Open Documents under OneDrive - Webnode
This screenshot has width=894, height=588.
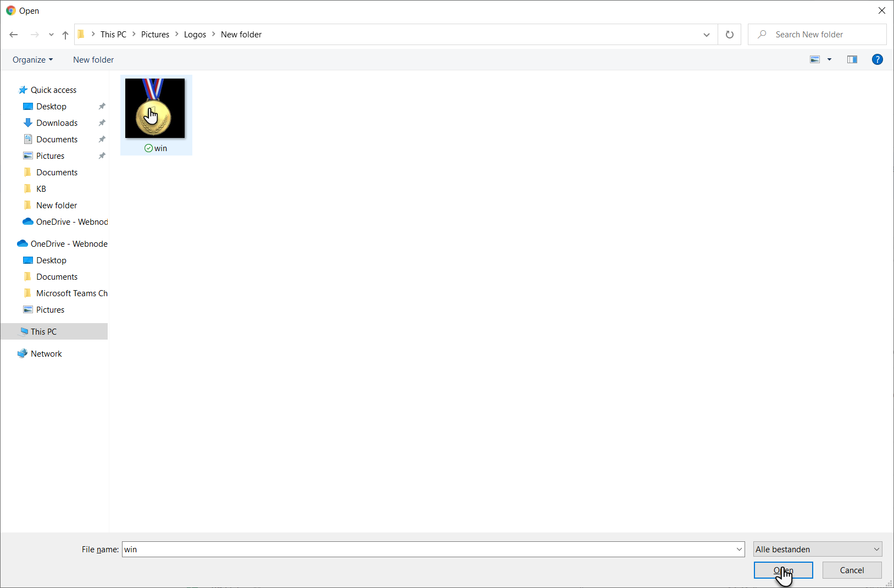click(x=57, y=277)
